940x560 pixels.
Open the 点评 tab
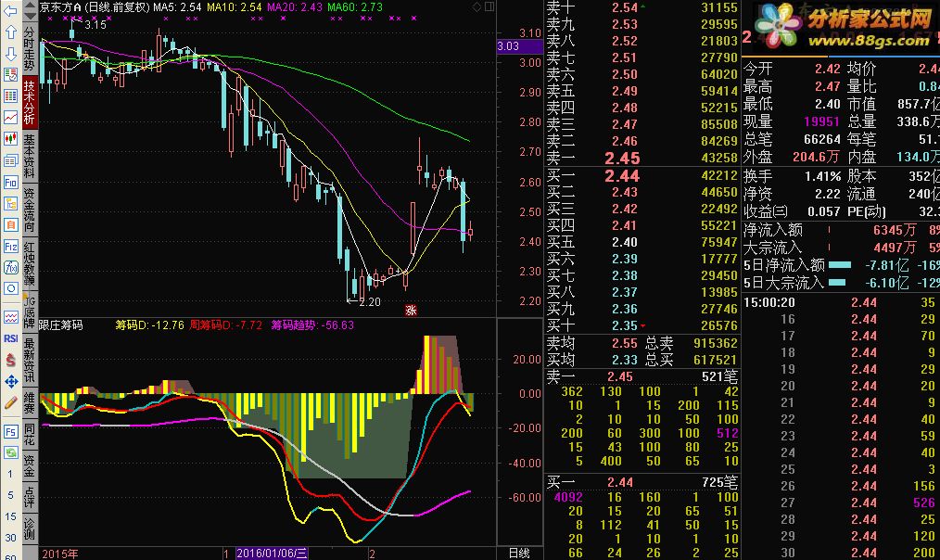point(30,497)
